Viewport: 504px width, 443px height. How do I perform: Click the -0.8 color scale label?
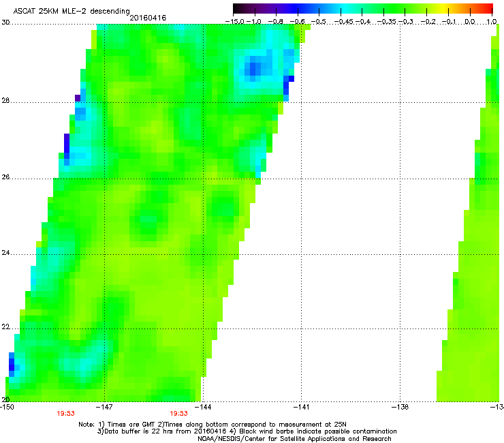click(275, 22)
